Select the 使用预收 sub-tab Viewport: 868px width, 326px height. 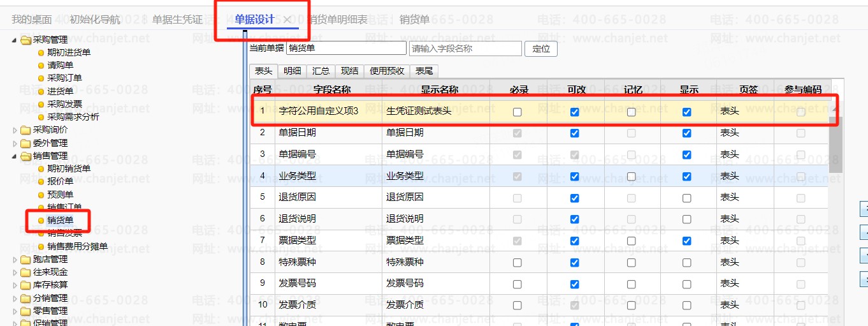[387, 71]
